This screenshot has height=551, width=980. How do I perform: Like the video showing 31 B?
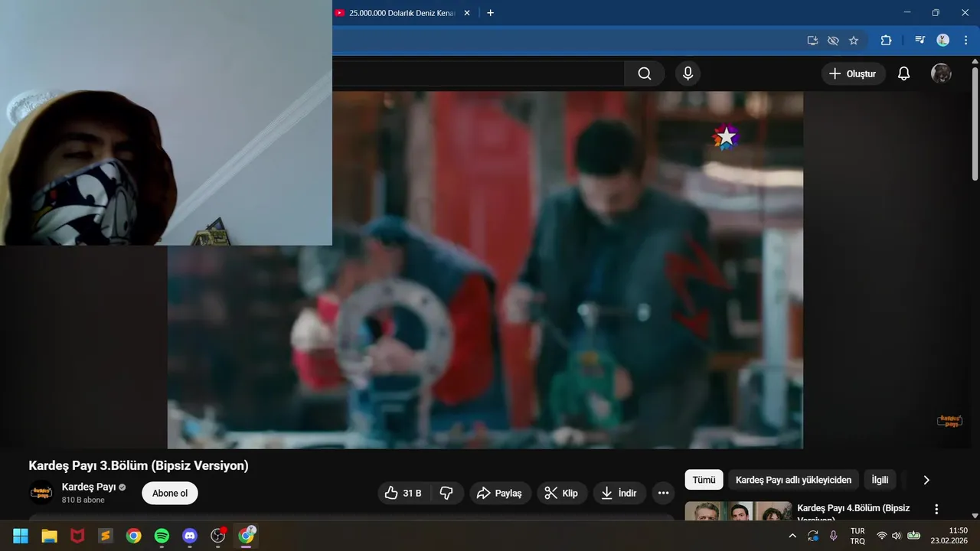[404, 493]
